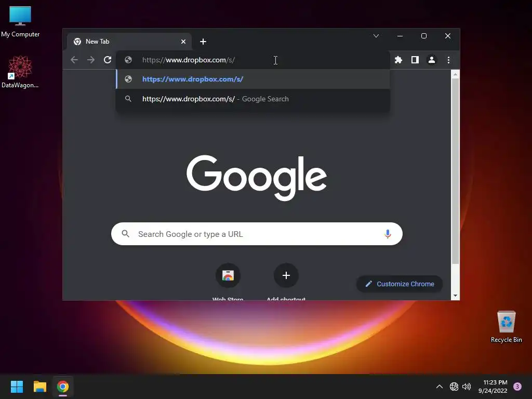532x399 pixels.
Task: Open the Windows Start menu
Action: click(17, 387)
